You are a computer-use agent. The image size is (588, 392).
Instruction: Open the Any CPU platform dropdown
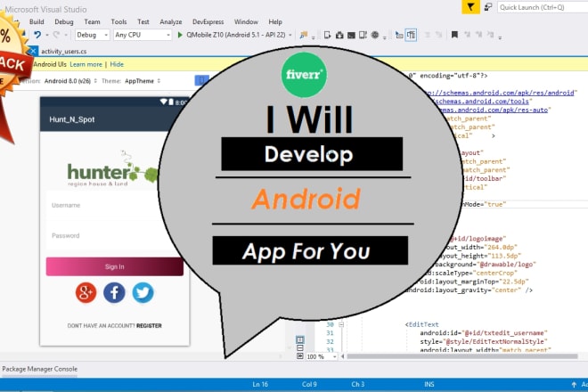tap(142, 35)
